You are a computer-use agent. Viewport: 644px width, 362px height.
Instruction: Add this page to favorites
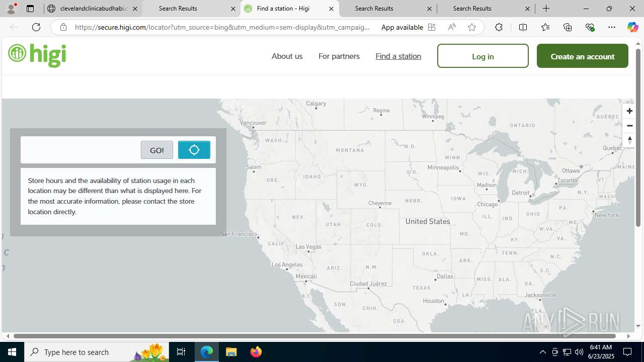tap(472, 27)
